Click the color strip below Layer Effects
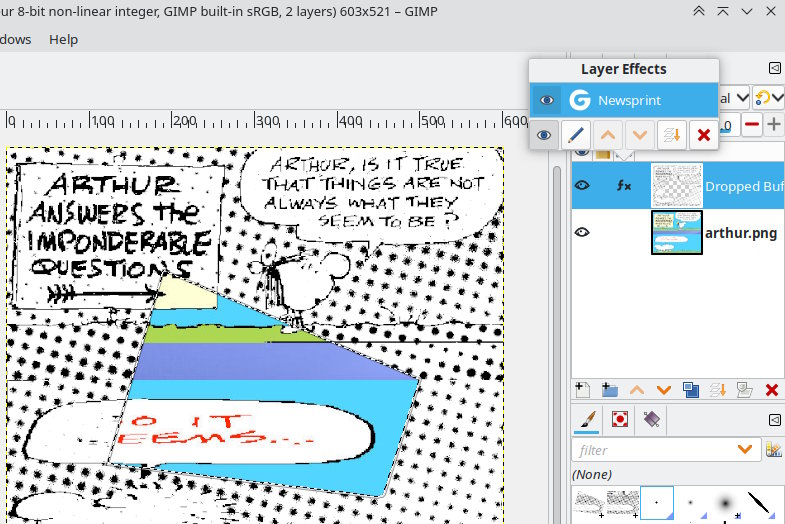Viewport: 785px width, 524px height. point(602,155)
